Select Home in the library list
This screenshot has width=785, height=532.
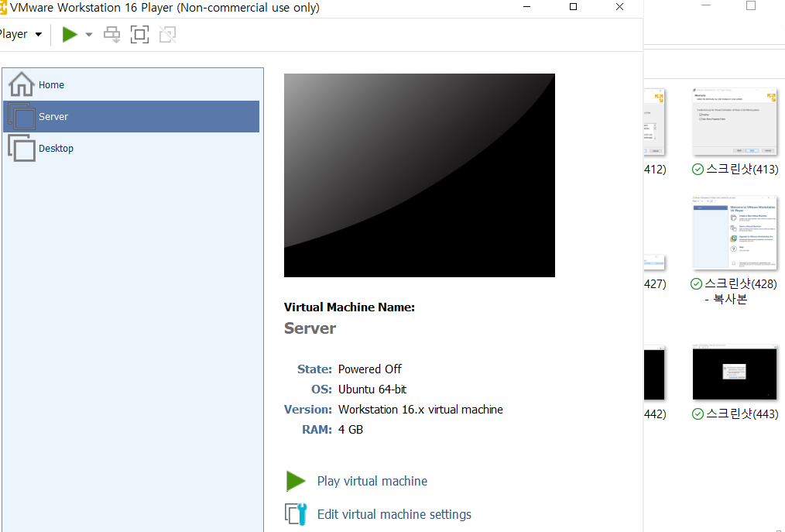pos(131,84)
